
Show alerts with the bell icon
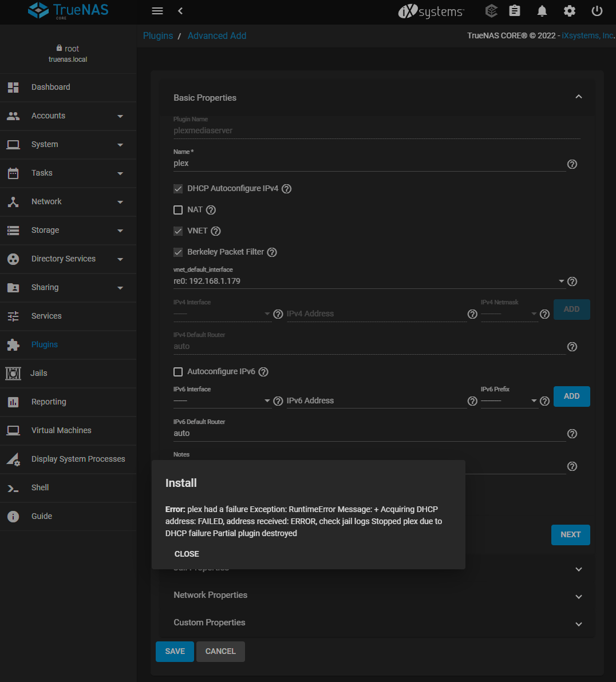tap(542, 11)
